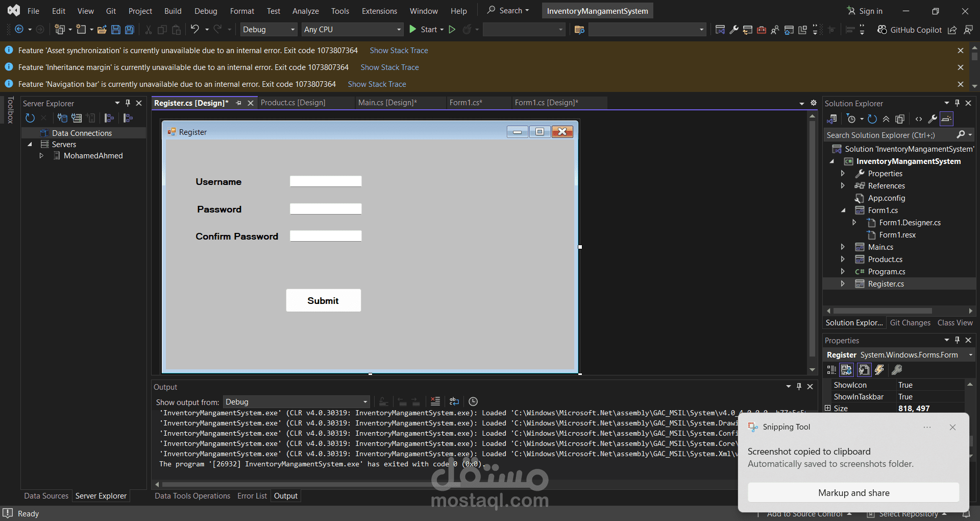Save the current file with the single-disk icon
The width and height of the screenshot is (980, 521).
(x=116, y=30)
